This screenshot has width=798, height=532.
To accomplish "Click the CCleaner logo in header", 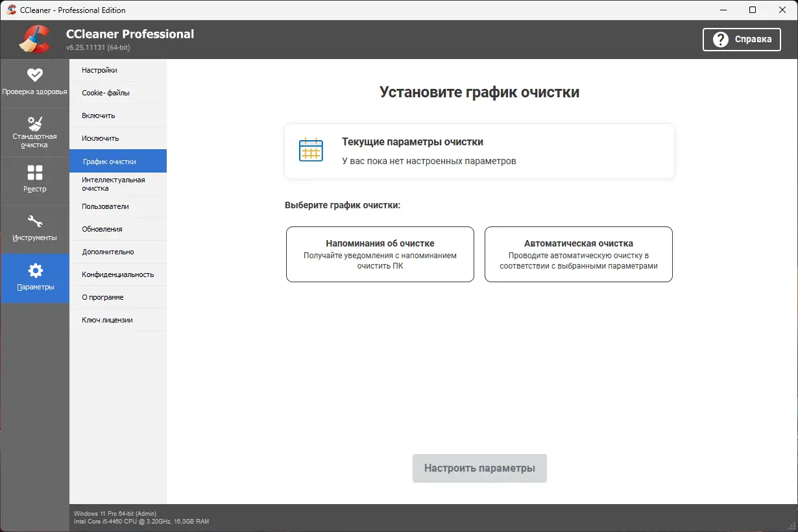I will 34,39.
